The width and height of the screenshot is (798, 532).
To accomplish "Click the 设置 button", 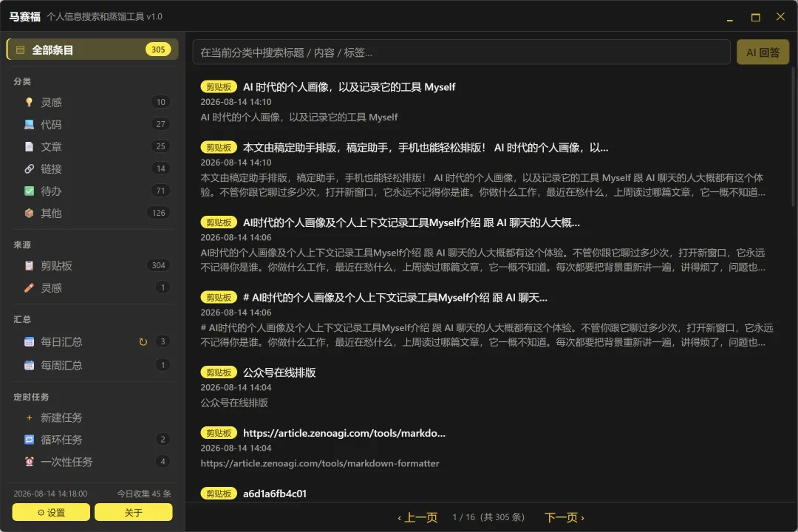I will [x=52, y=512].
